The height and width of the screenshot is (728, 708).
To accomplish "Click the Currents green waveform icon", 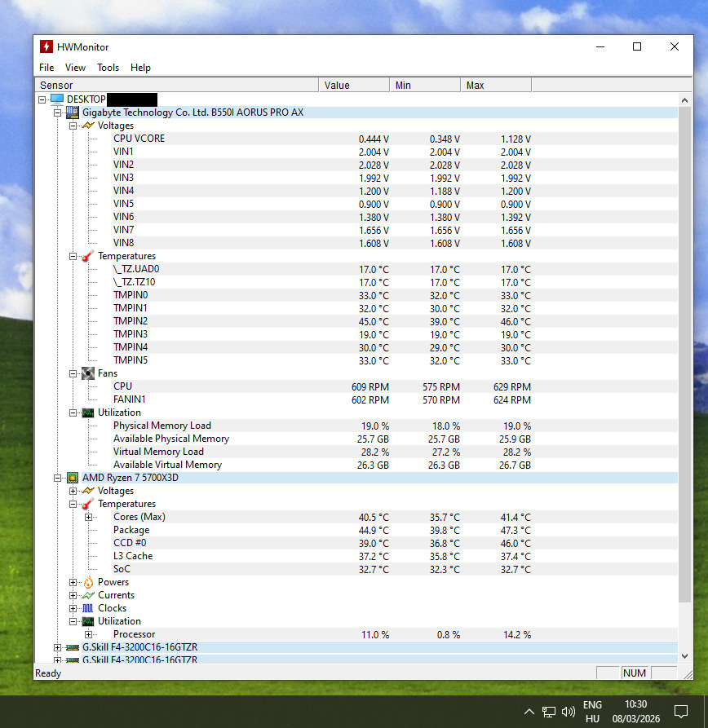I will [88, 595].
